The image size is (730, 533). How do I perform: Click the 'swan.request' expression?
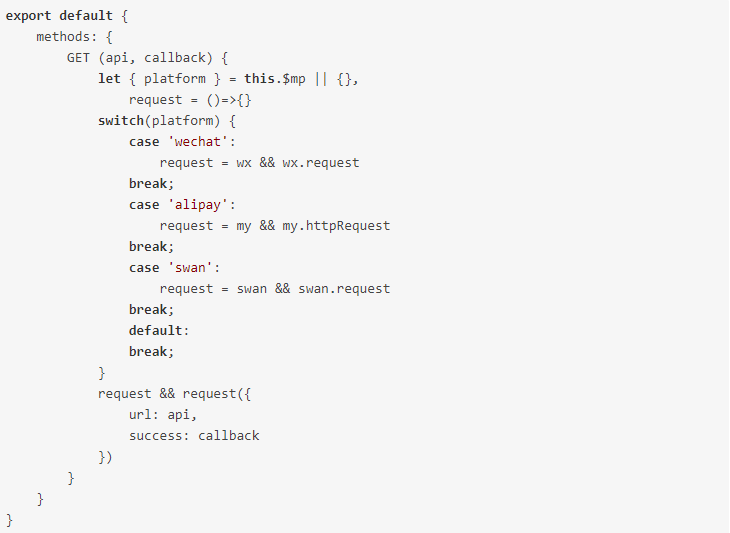(x=344, y=289)
